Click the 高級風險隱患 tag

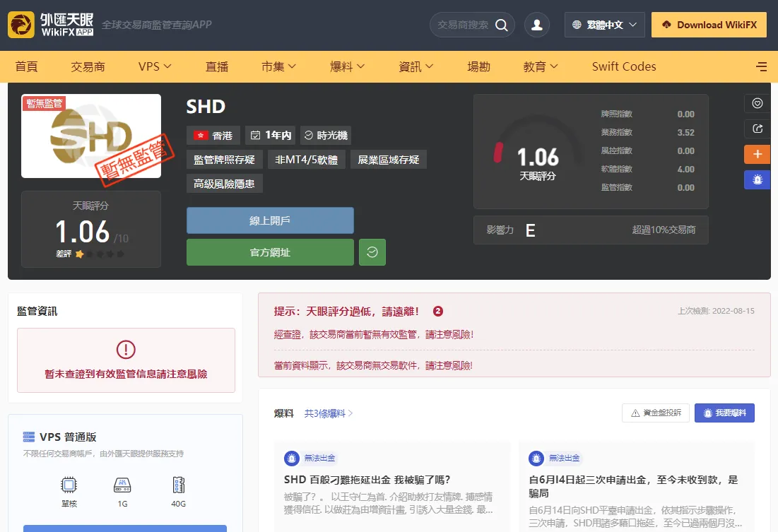pos(224,184)
